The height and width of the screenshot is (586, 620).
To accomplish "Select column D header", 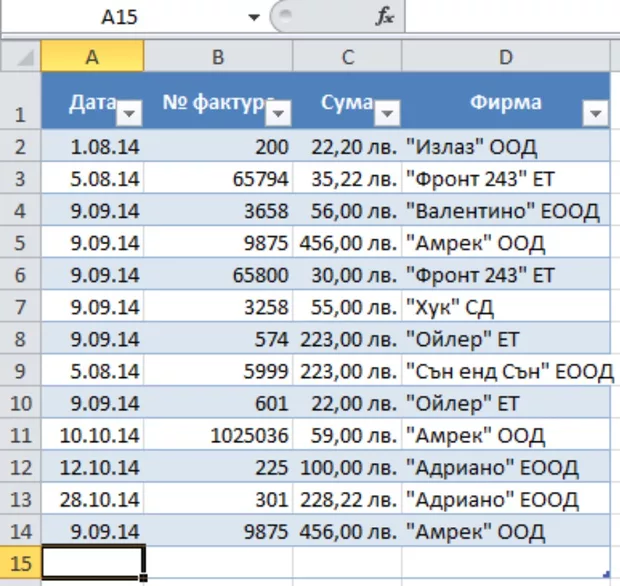I will [506, 57].
